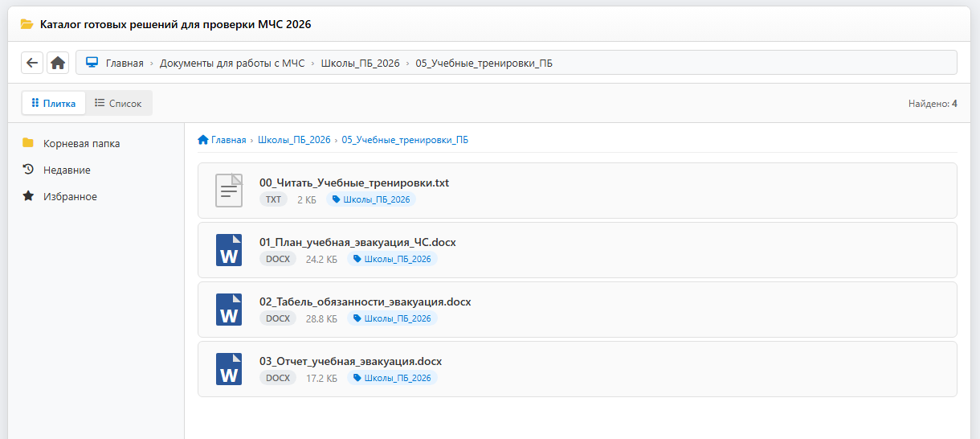Go to Главная in the address bar

click(x=125, y=63)
